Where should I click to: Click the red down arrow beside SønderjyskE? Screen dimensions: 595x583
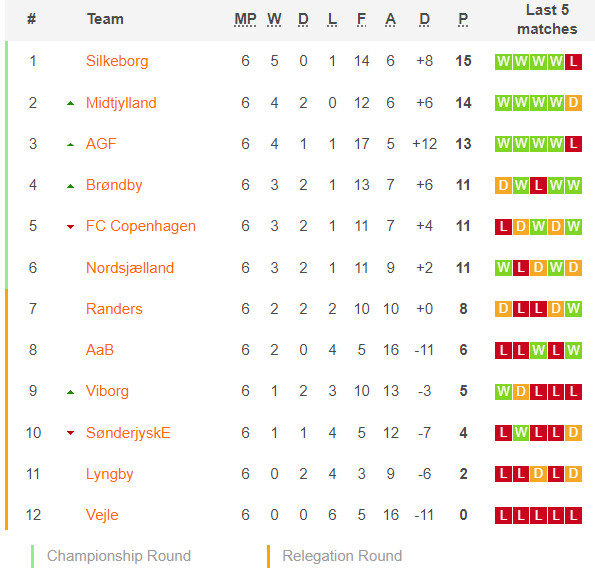(70, 433)
